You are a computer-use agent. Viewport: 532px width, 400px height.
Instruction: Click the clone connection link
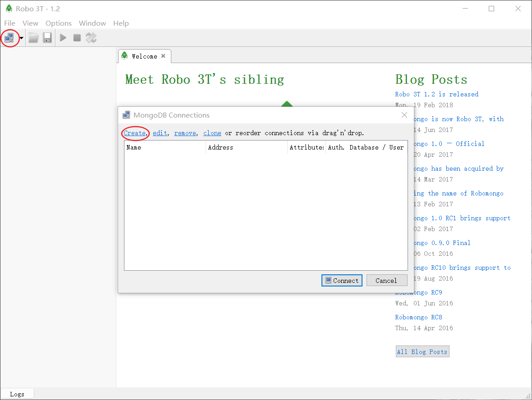(x=212, y=133)
